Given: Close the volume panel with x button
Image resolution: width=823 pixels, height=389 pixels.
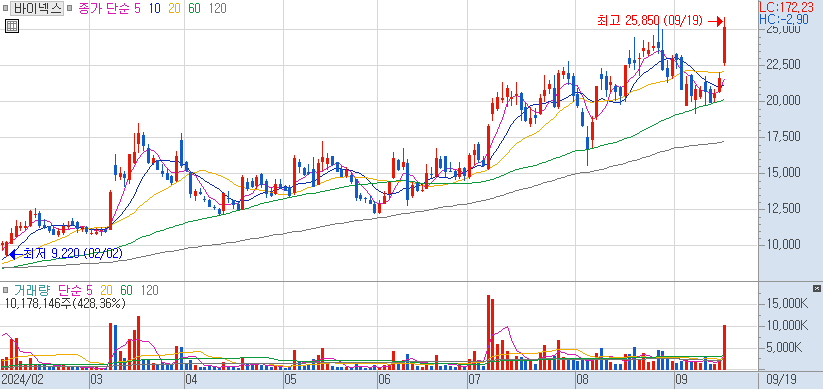Looking at the screenshot, I should click(816, 288).
